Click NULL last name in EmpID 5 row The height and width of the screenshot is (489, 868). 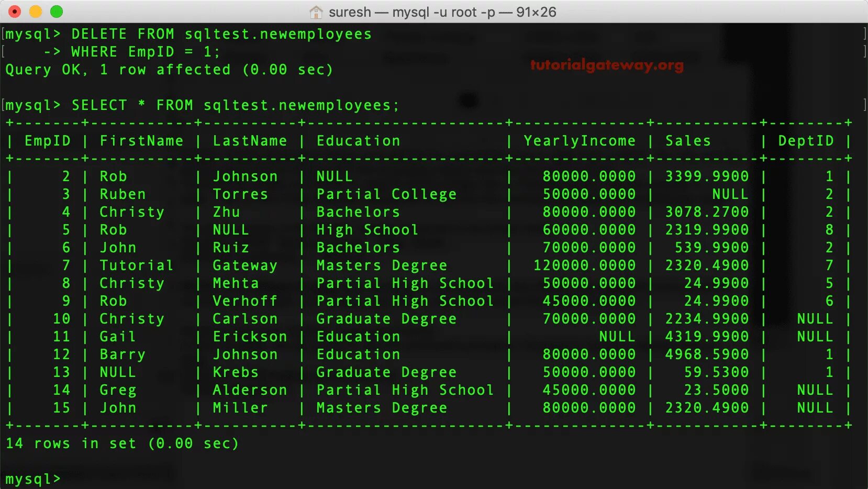[231, 230]
